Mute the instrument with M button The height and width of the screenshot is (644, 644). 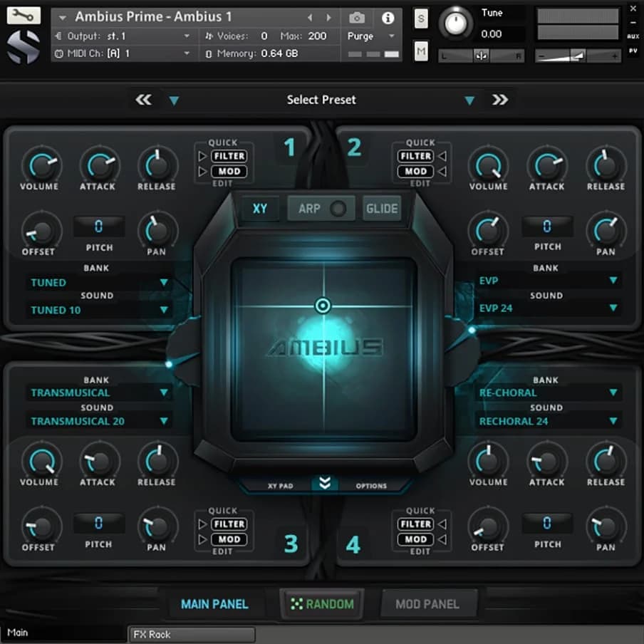(421, 51)
